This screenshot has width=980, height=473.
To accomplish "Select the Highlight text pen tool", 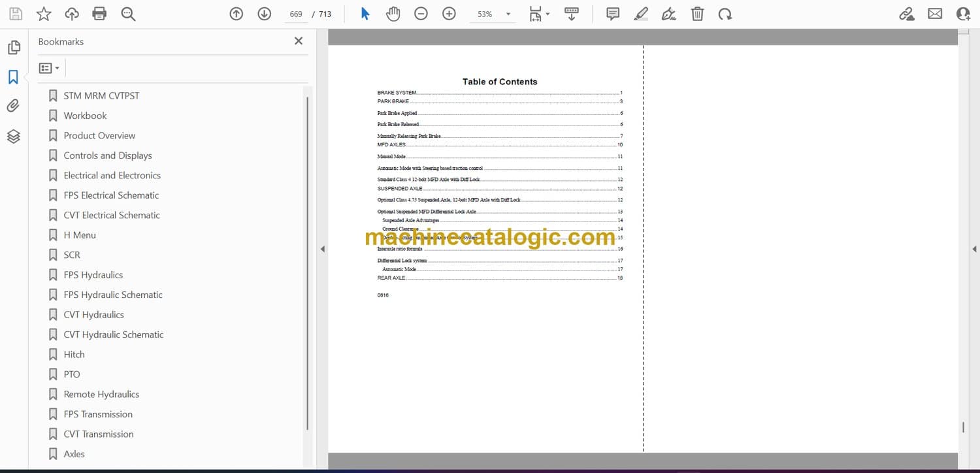I will (641, 14).
